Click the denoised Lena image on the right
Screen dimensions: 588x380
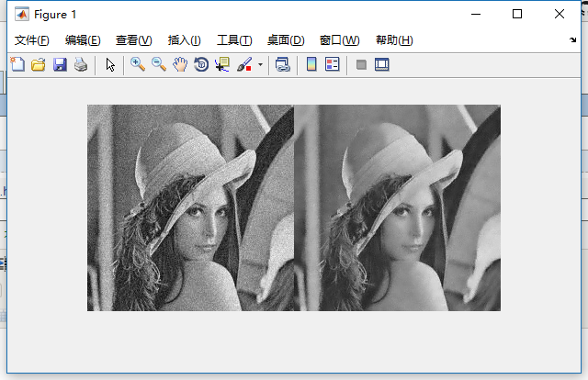397,207
